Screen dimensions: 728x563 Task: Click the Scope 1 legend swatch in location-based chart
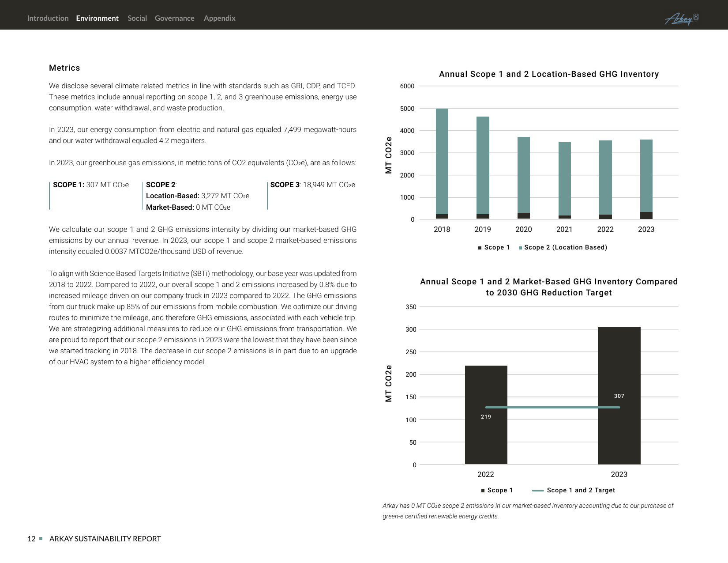click(480, 248)
